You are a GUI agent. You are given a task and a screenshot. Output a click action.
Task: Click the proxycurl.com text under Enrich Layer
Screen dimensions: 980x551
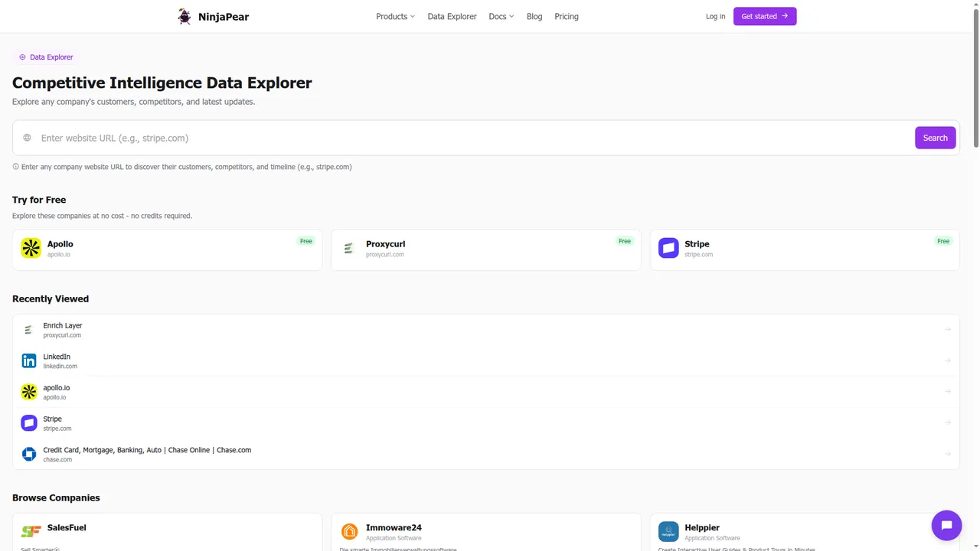tap(62, 335)
